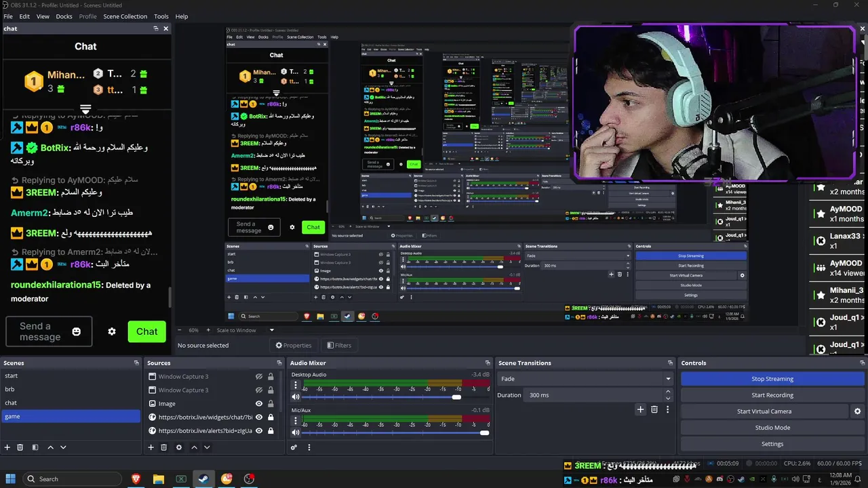Open the Help menu
This screenshot has width=868, height=488.
pyautogui.click(x=182, y=16)
